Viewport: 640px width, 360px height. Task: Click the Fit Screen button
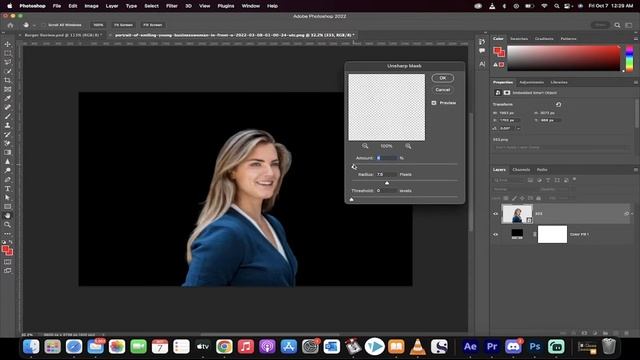point(123,25)
